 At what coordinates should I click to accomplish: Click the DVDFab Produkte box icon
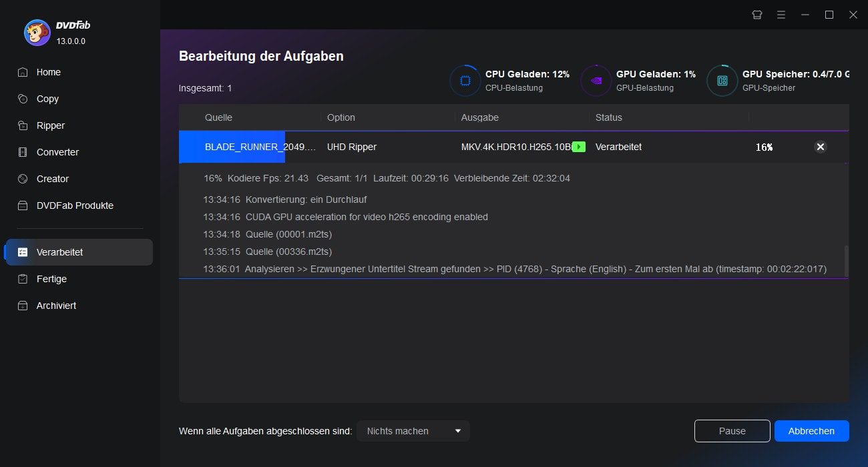click(23, 205)
